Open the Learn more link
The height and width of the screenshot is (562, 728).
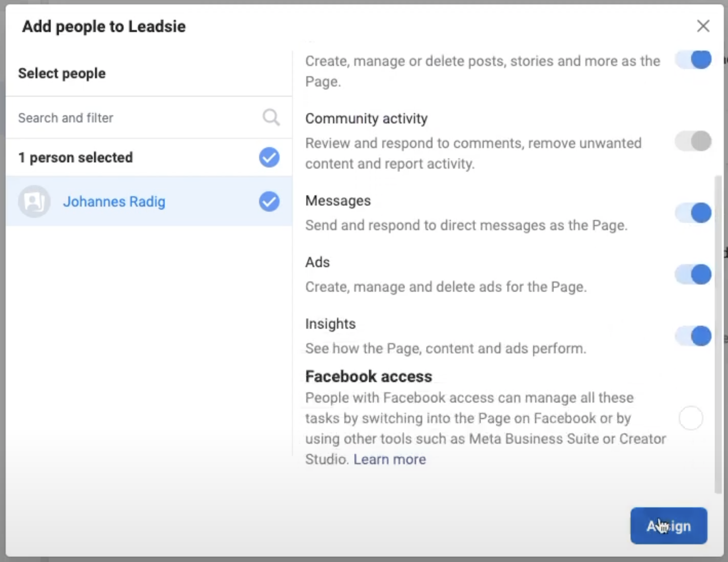tap(390, 459)
